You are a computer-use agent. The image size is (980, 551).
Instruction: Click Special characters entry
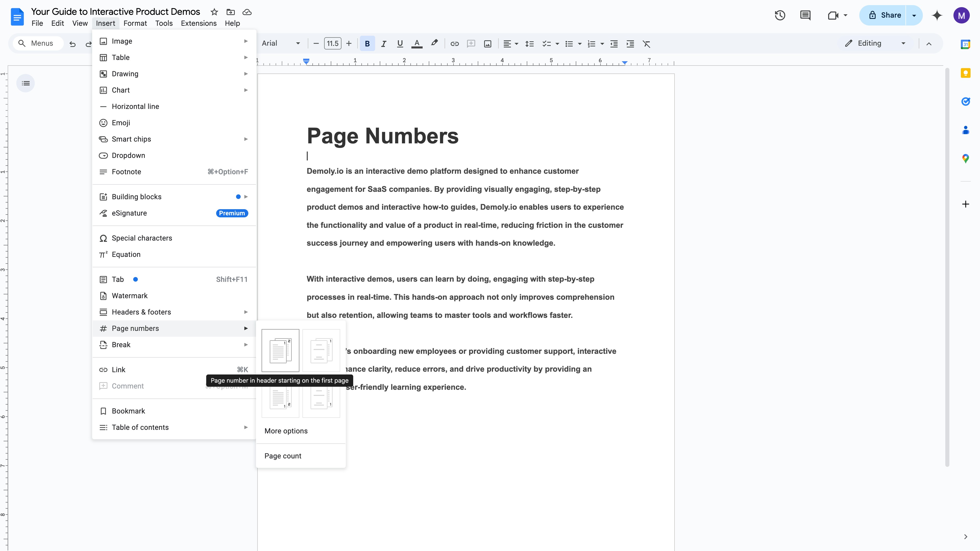point(174,238)
